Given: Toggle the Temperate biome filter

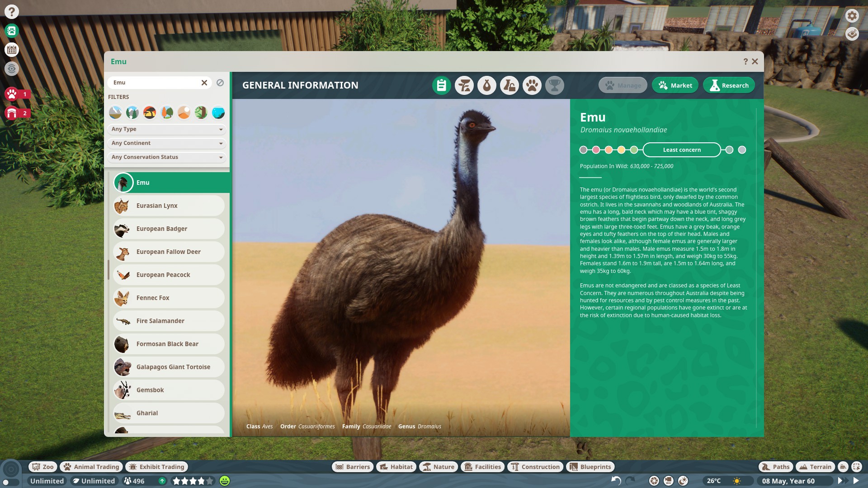Looking at the screenshot, I should pos(167,113).
